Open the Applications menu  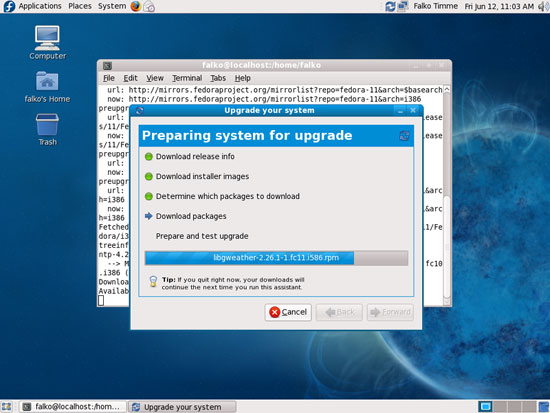40,6
